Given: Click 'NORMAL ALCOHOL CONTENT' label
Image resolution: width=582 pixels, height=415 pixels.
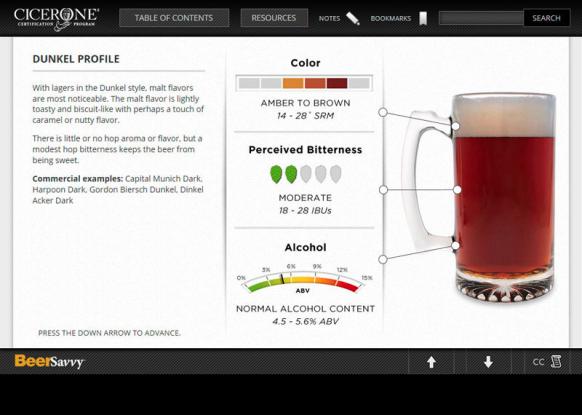Looking at the screenshot, I should [x=305, y=309].
